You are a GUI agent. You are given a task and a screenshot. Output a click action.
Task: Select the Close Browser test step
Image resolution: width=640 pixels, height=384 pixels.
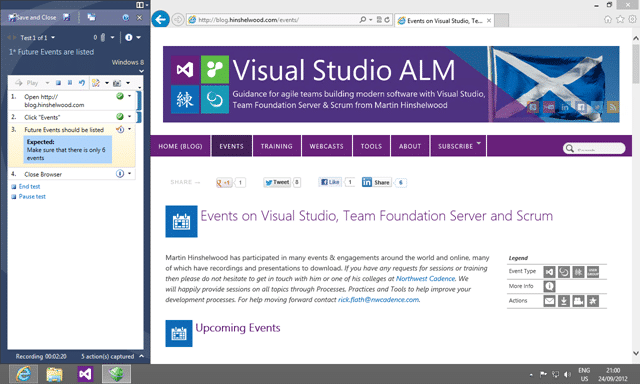click(x=71, y=174)
